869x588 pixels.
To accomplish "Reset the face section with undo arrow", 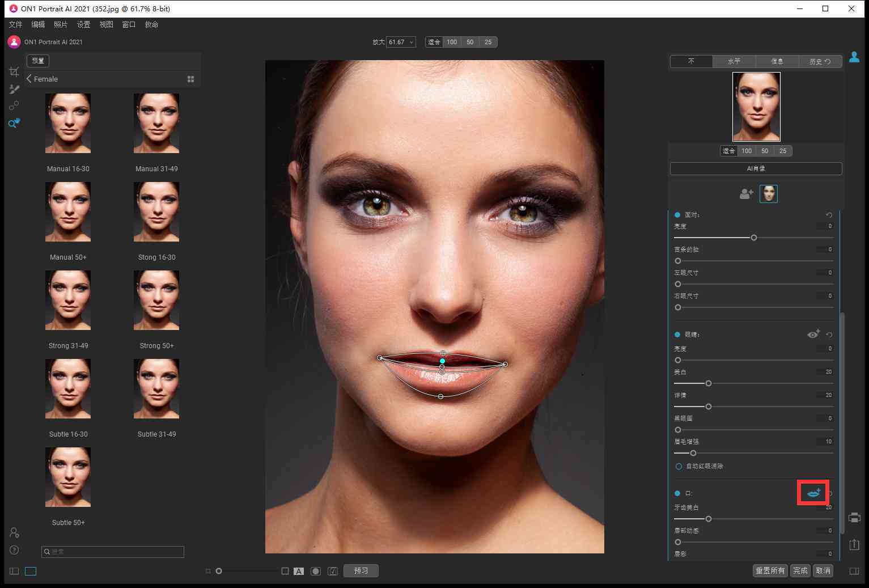I will (x=829, y=215).
